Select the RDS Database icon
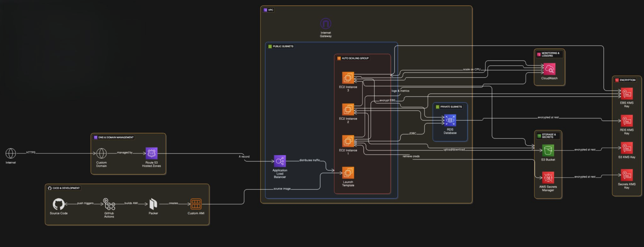644x247 pixels. [x=450, y=120]
